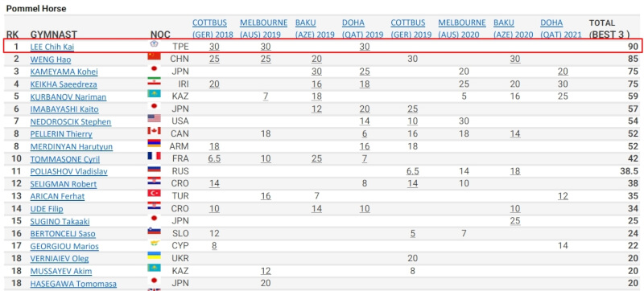
Task: Open the MELBOURNE (AUS) 2020 column link
Action: point(462,29)
